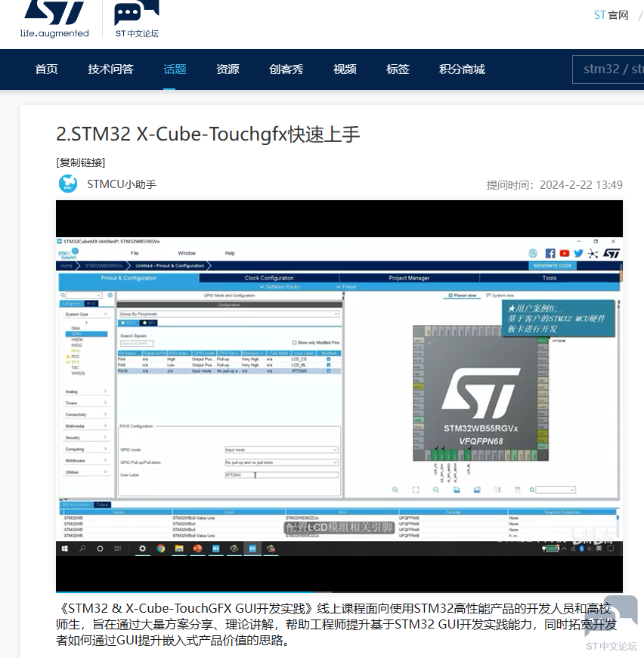644x658 pixels.
Task: Rotate the chip view clockwise icon
Action: (x=457, y=490)
